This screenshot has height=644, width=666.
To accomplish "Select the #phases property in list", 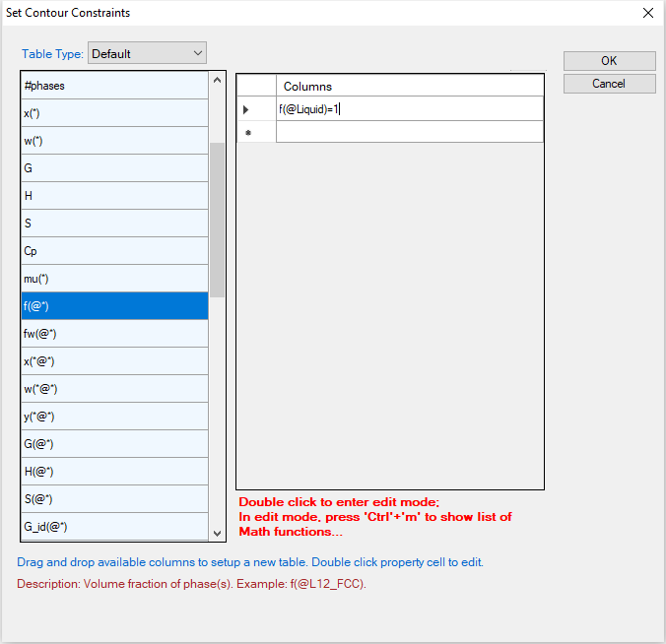I will (114, 86).
